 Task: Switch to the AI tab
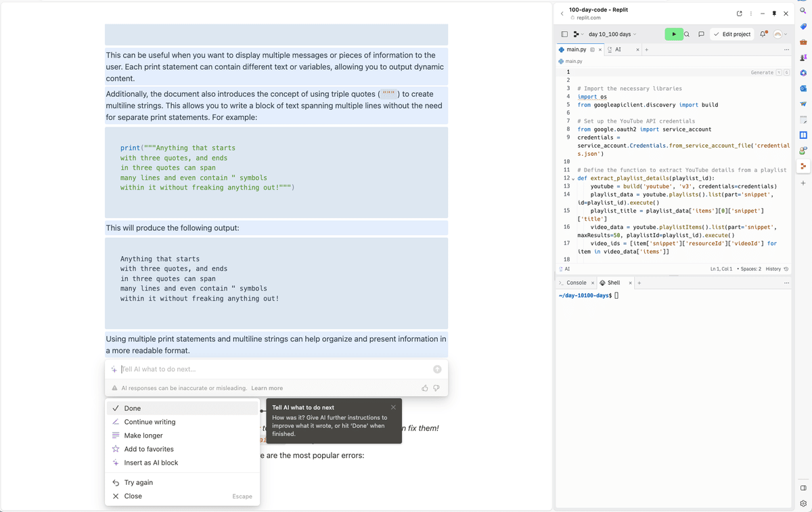tap(619, 49)
